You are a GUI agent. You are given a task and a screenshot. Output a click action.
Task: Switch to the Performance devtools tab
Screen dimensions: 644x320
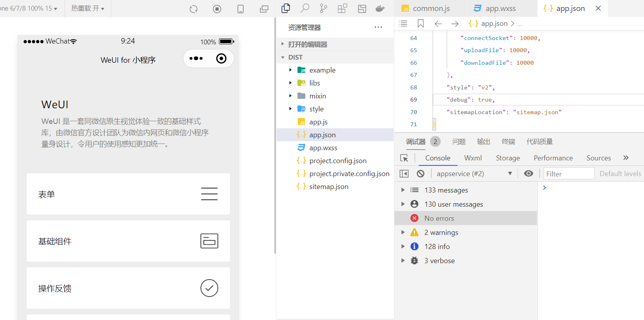point(553,158)
